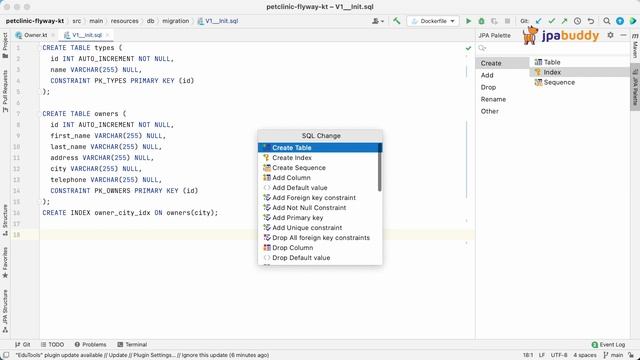Choose Add Unique constraint entry
The height and width of the screenshot is (360, 640).
coord(318,227)
